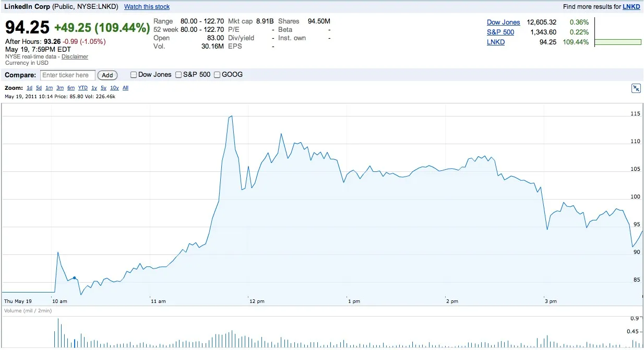Open the LNKD link in the index list
Image resolution: width=644 pixels, height=350 pixels.
coord(496,42)
